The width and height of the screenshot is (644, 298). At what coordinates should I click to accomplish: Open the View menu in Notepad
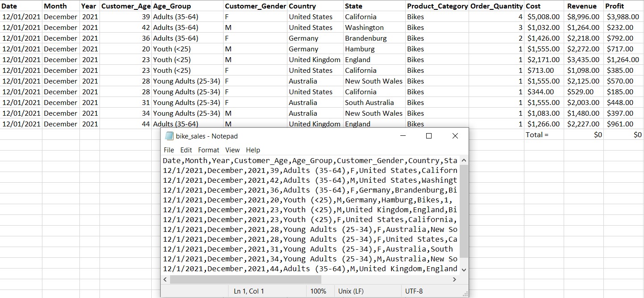tap(232, 150)
